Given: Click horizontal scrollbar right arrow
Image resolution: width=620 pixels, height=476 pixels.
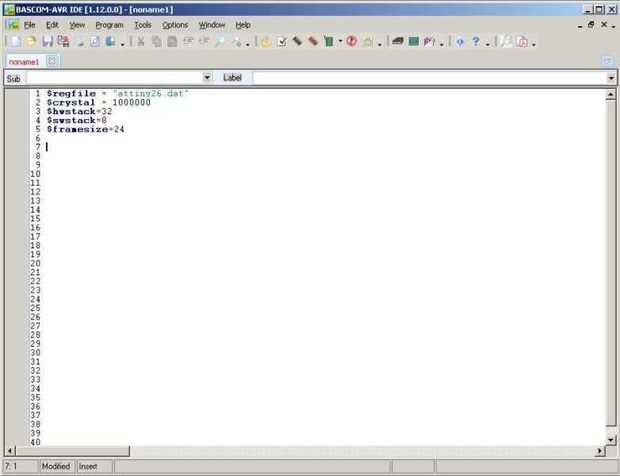Looking at the screenshot, I should [601, 451].
